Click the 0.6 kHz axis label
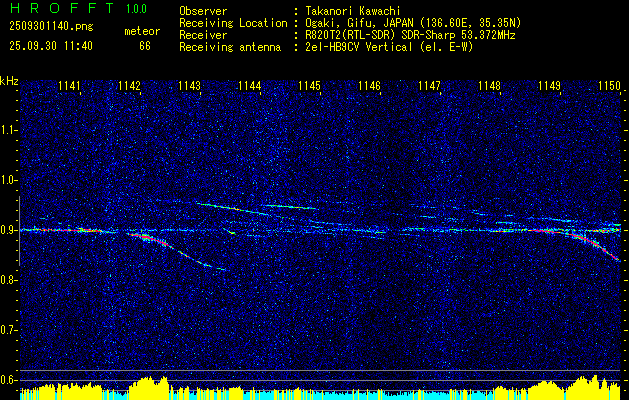Image resolution: width=629 pixels, height=400 pixels. (x=9, y=380)
